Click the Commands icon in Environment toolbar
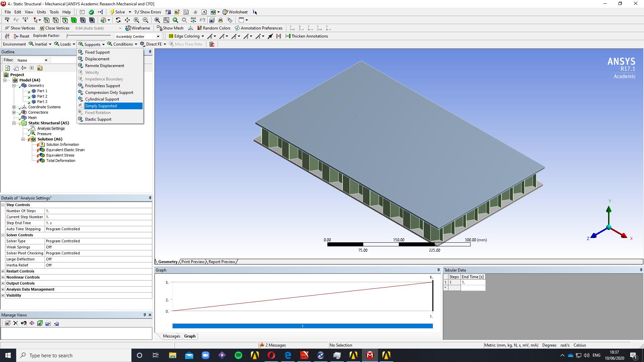Viewport: 644px width, 362px height. [212, 44]
